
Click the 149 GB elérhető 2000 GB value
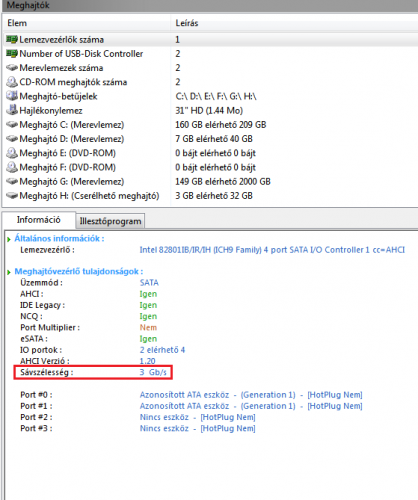(x=223, y=181)
